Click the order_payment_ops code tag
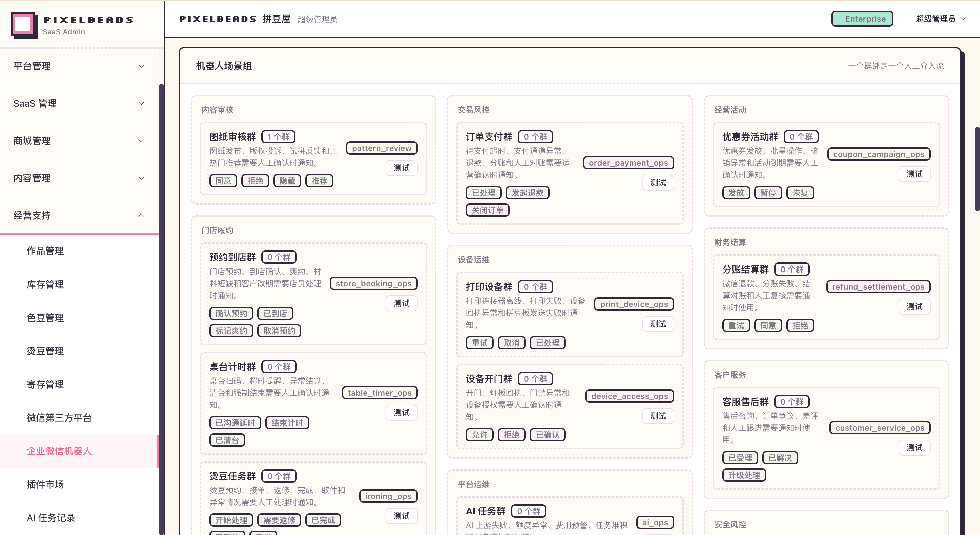 pos(628,163)
